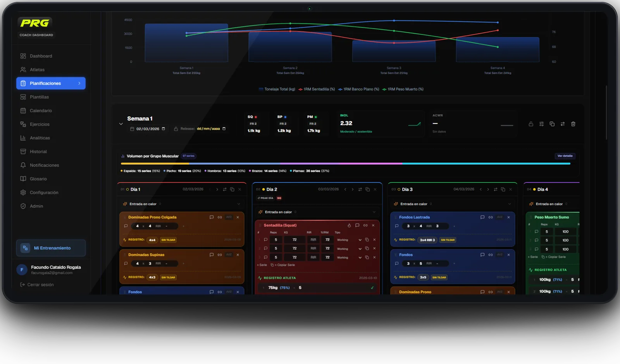Toggle AVZ on Fondos Lastrada card
This screenshot has width=620, height=364.
pyautogui.click(x=500, y=217)
